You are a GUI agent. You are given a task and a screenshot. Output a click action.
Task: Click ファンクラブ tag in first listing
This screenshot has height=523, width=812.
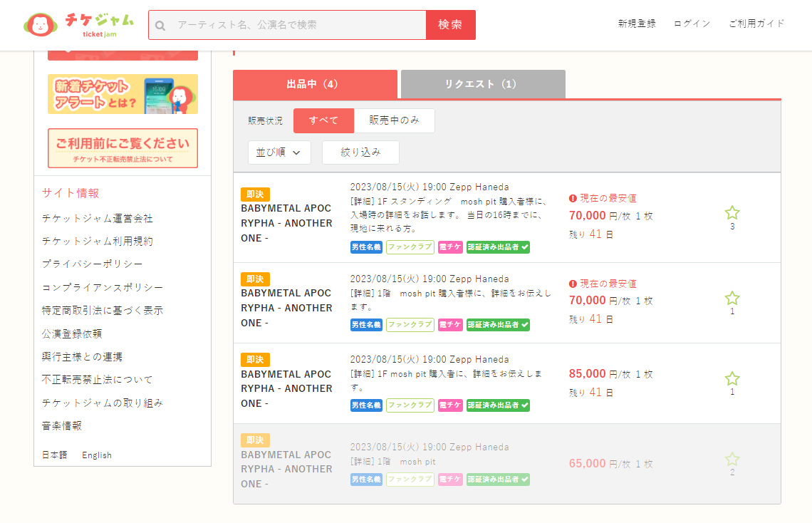(410, 247)
